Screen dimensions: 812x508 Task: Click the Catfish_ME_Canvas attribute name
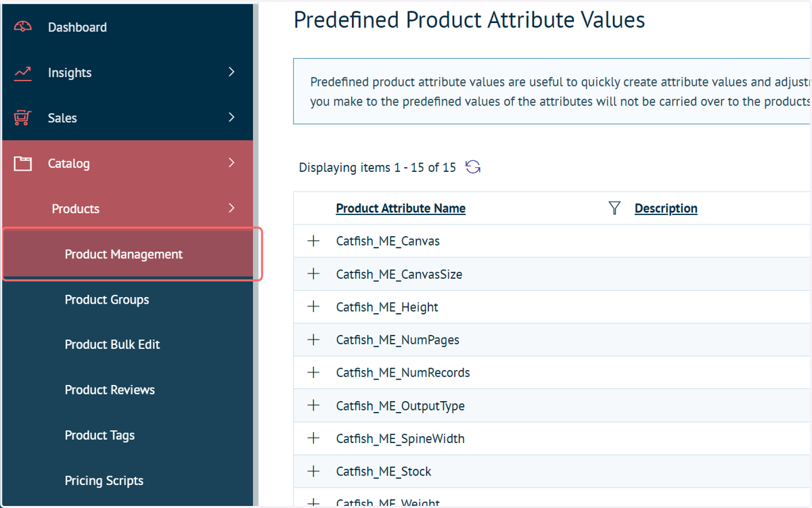pyautogui.click(x=388, y=241)
